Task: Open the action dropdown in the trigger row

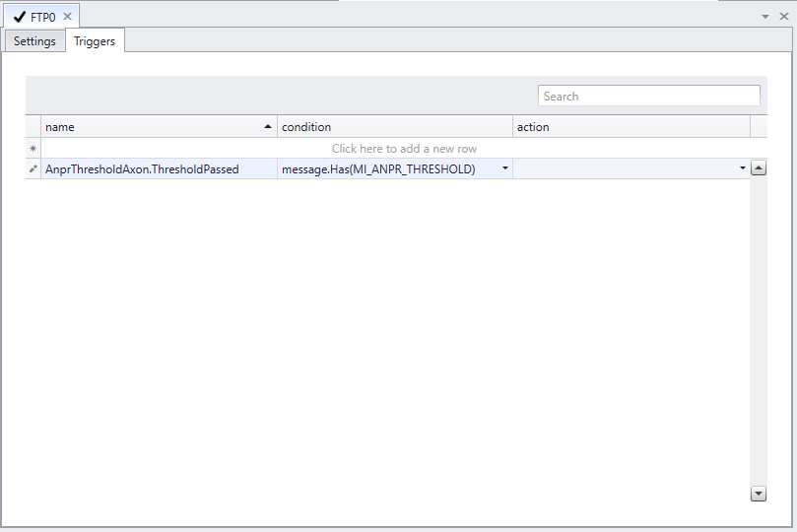Action: tap(743, 168)
